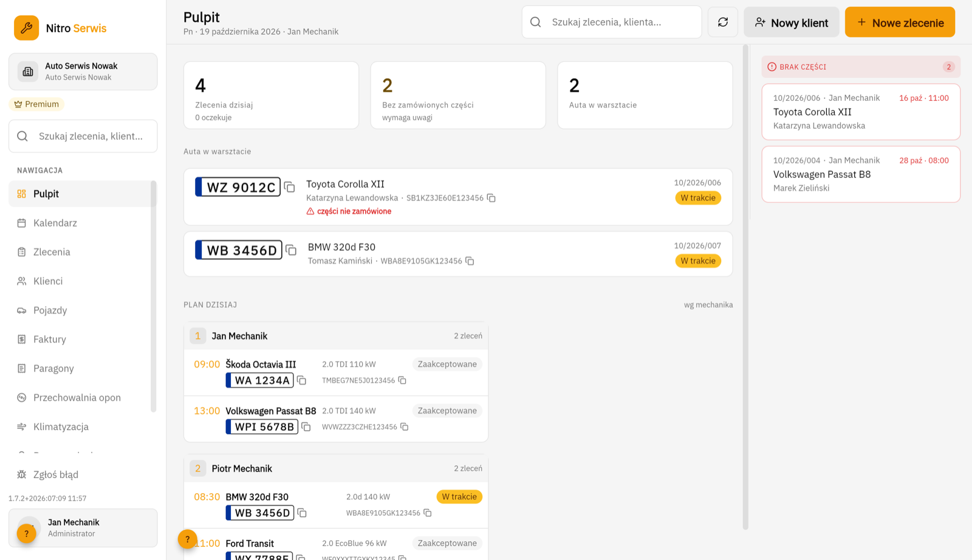Click the sidebar navigation scrollbar
The width and height of the screenshot is (972, 560).
point(153,296)
